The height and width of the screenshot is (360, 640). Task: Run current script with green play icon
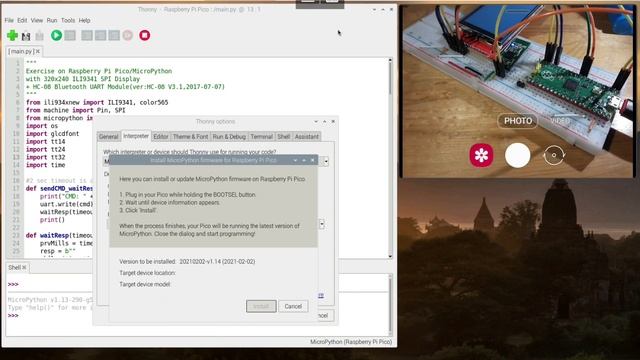(x=56, y=36)
